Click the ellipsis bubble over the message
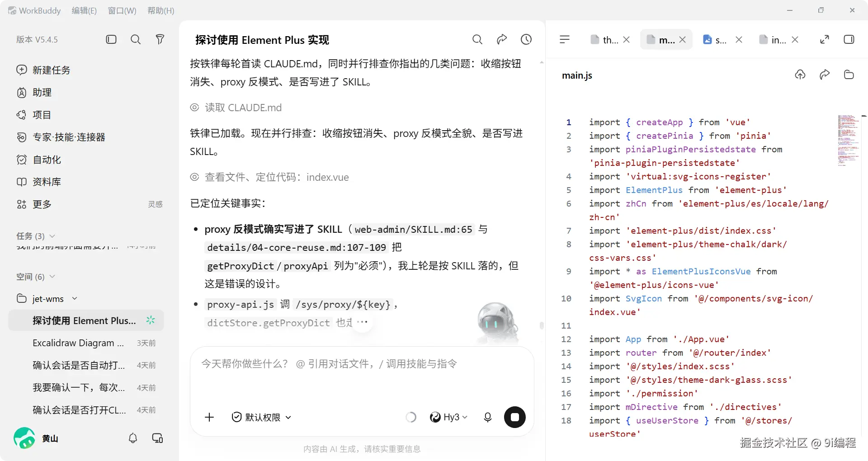The image size is (868, 461). point(362,322)
